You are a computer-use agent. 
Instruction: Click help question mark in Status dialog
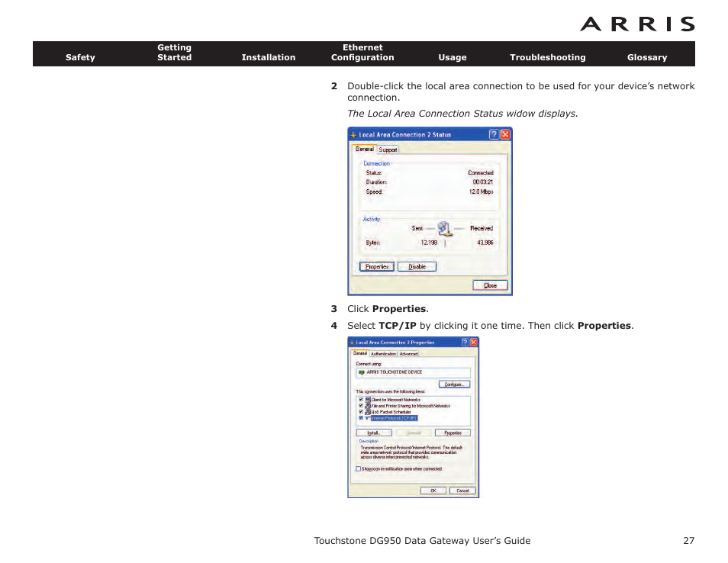494,134
